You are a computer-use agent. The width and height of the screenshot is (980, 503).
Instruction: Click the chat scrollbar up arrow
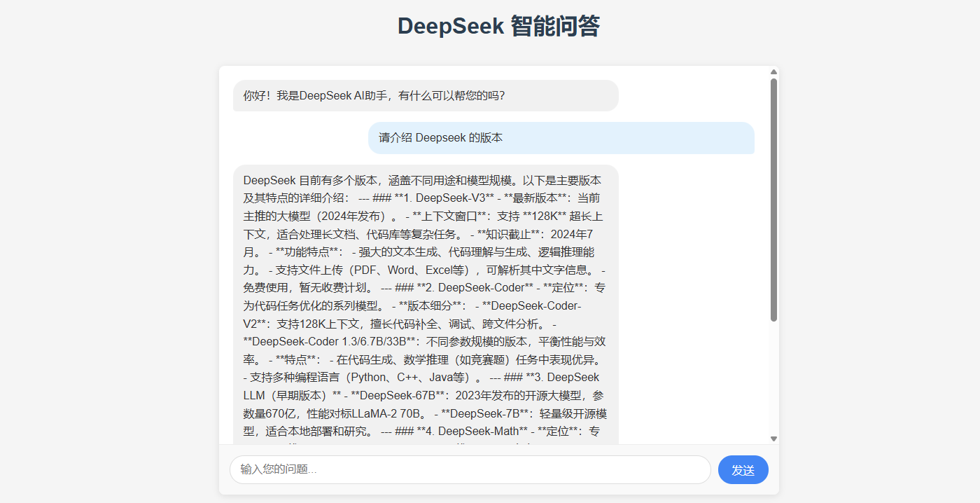(773, 71)
